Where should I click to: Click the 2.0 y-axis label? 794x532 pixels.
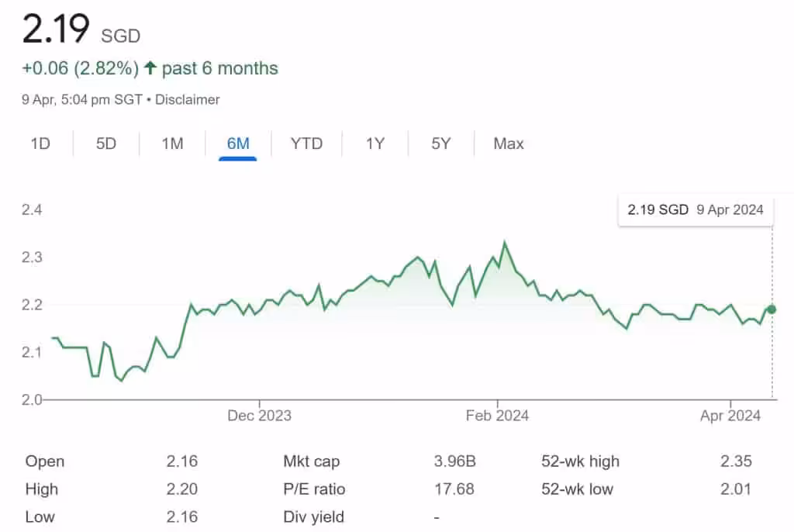tap(31, 399)
